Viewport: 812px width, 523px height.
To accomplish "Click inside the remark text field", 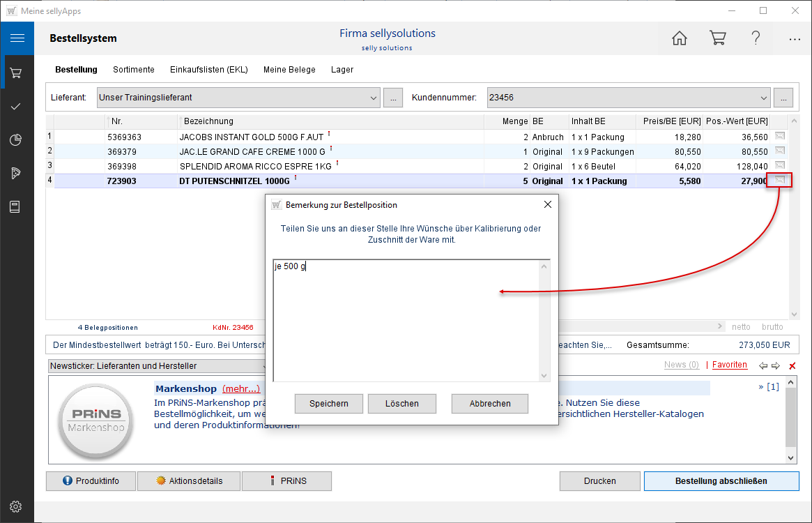I will pos(406,321).
